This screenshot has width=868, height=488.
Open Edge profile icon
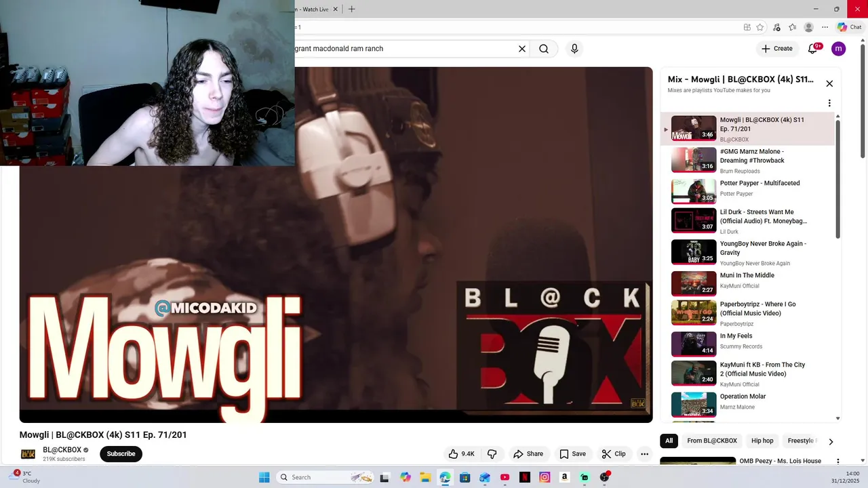click(808, 27)
